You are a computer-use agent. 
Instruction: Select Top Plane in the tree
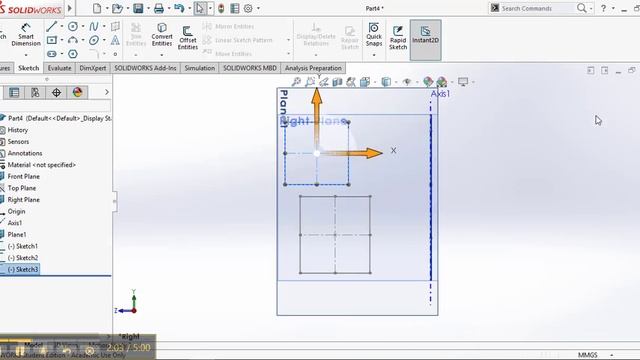[22, 188]
